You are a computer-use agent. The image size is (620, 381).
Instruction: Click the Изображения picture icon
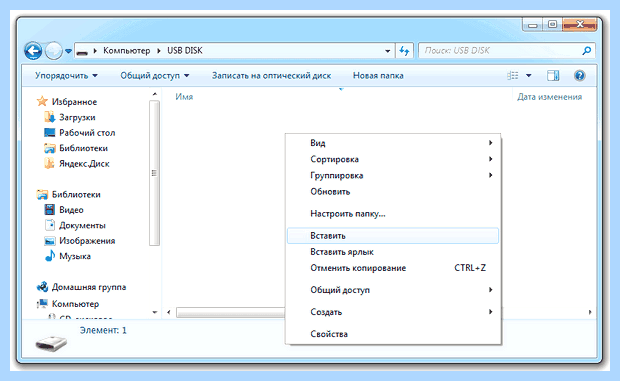click(49, 241)
